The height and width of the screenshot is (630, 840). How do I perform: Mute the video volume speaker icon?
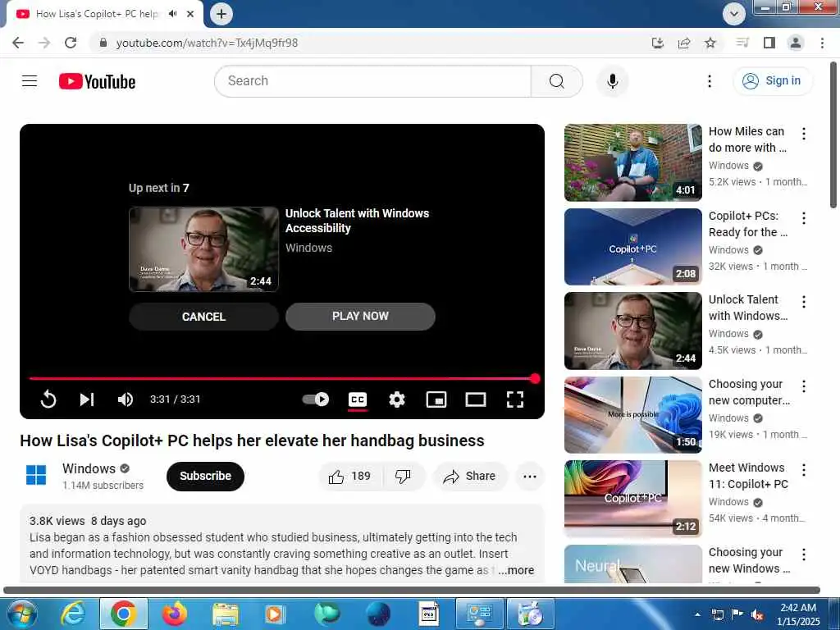click(126, 399)
